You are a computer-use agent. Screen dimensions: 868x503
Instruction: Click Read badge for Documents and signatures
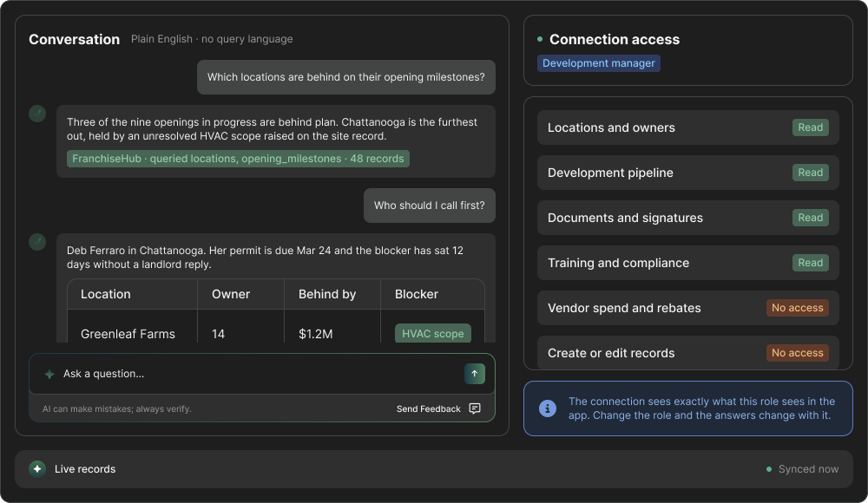pos(811,218)
